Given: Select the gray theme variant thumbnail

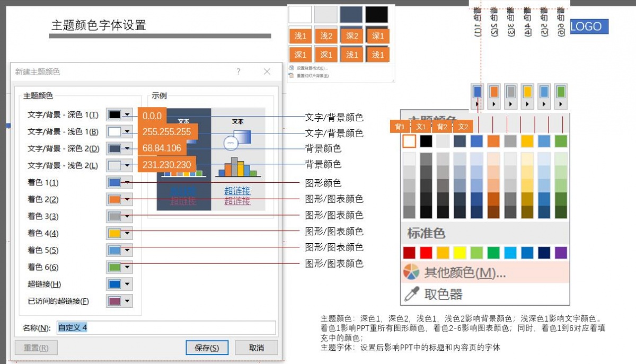Looking at the screenshot, I should click(x=510, y=92).
